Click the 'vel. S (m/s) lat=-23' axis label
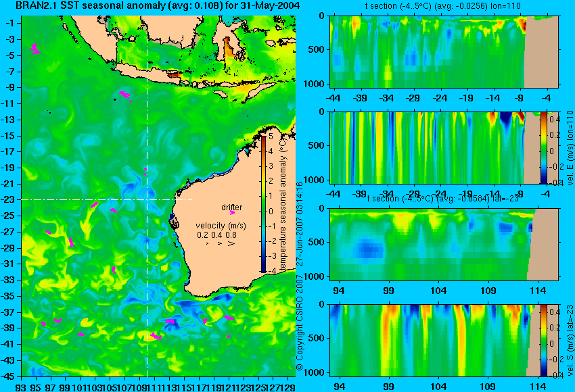Image resolution: width=575 pixels, height=392 pixels. [x=570, y=341]
